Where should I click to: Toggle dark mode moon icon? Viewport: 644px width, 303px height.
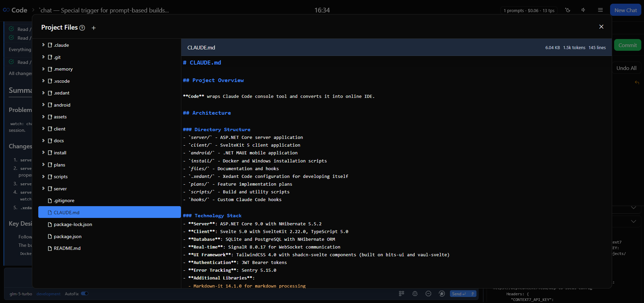point(568,10)
